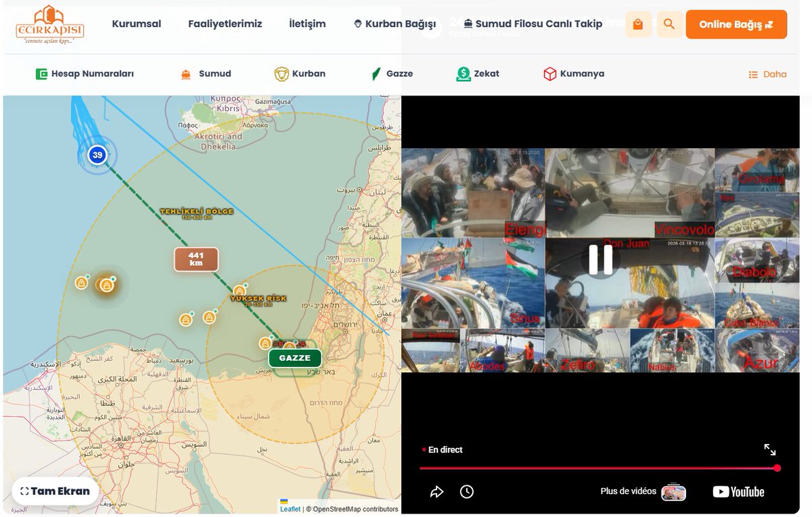The width and height of the screenshot is (812, 517).
Task: Open Hesap Numaraları link
Action: click(85, 74)
